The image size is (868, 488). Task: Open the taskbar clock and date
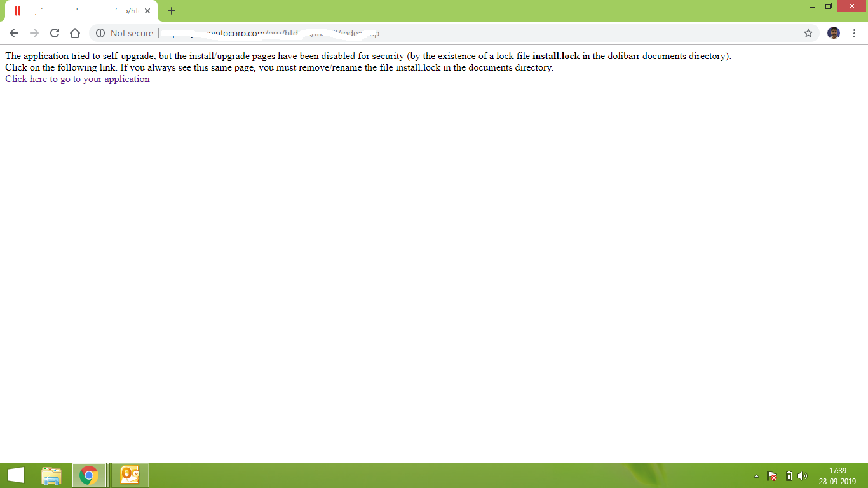point(837,476)
